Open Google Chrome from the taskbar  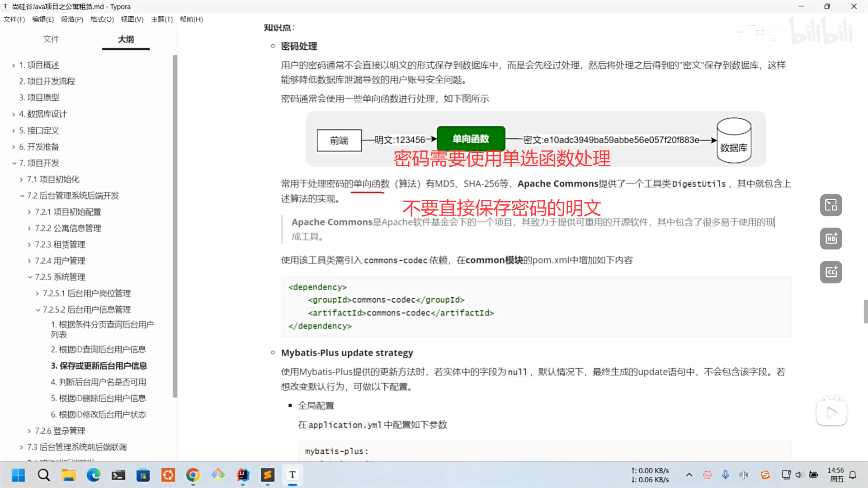coord(193,475)
